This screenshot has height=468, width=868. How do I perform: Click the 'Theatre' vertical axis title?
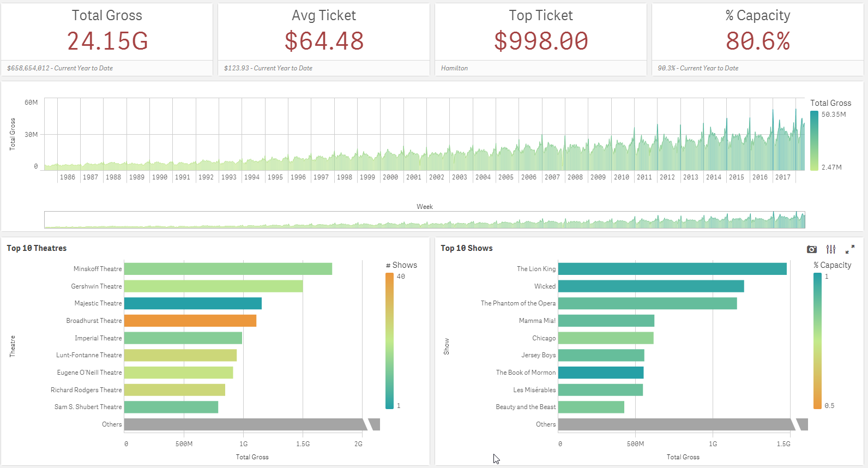(13, 346)
